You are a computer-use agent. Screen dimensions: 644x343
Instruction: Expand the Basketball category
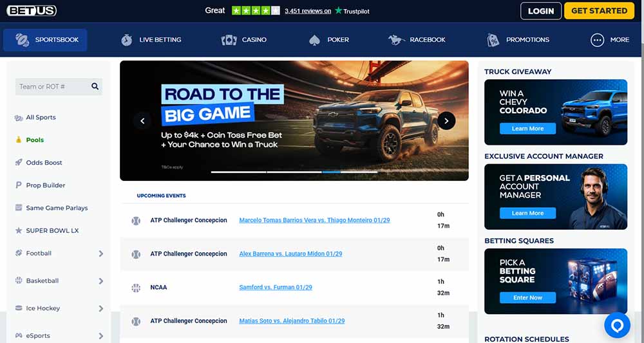tap(100, 281)
